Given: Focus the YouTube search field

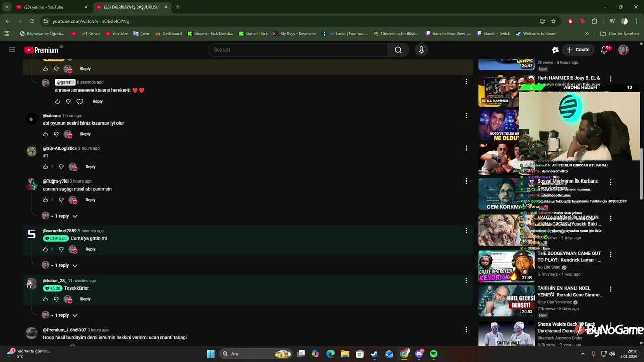Looking at the screenshot, I should 298,50.
